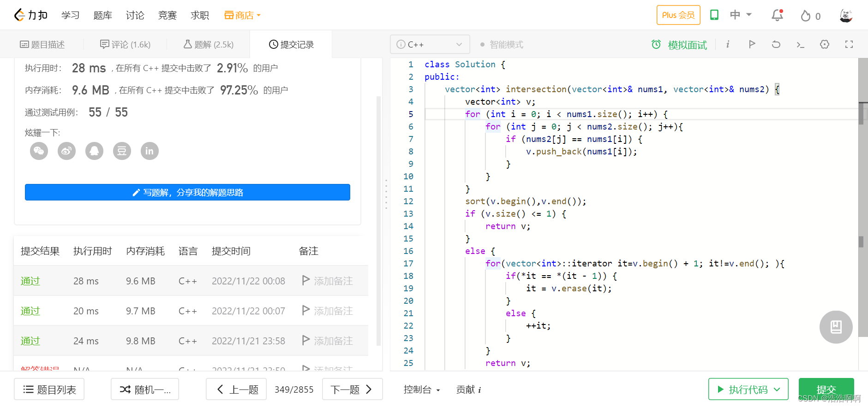868x407 pixels.
Task: Open the C++ language dropdown
Action: tap(430, 44)
